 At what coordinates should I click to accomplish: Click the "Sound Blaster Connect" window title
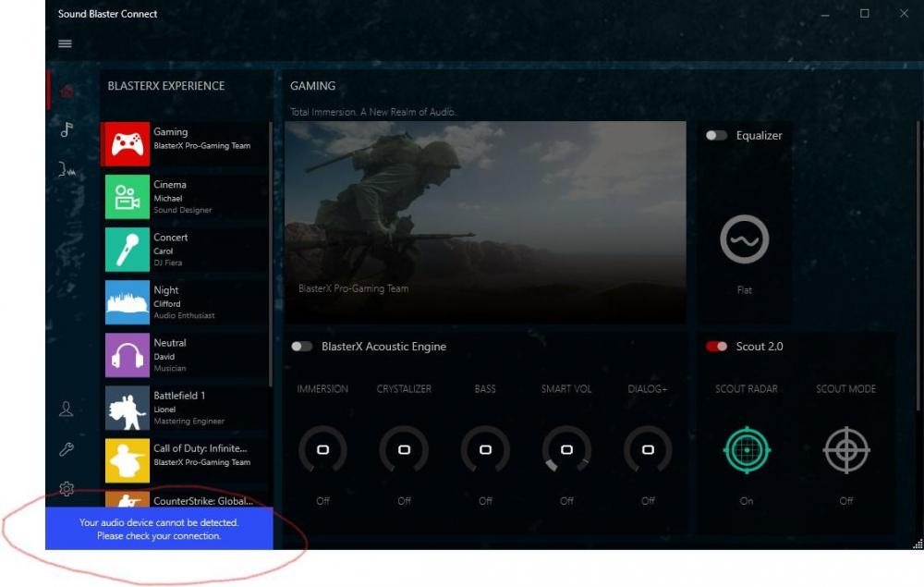coord(108,14)
